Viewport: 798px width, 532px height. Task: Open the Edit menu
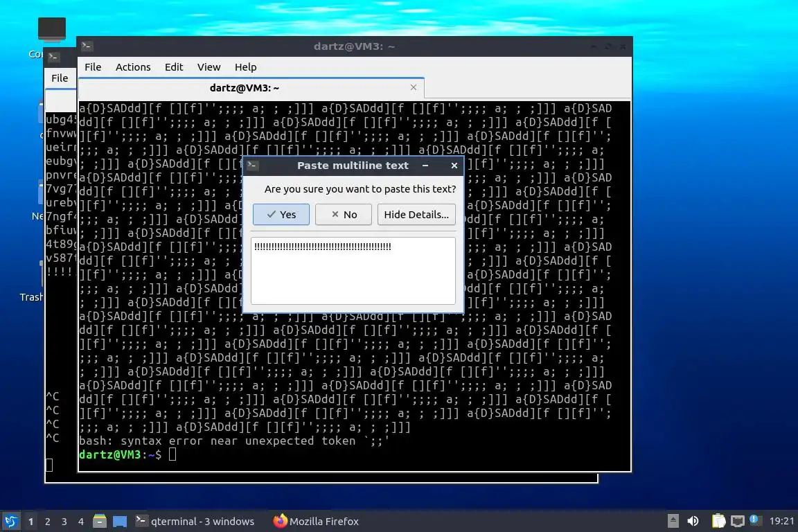[174, 67]
